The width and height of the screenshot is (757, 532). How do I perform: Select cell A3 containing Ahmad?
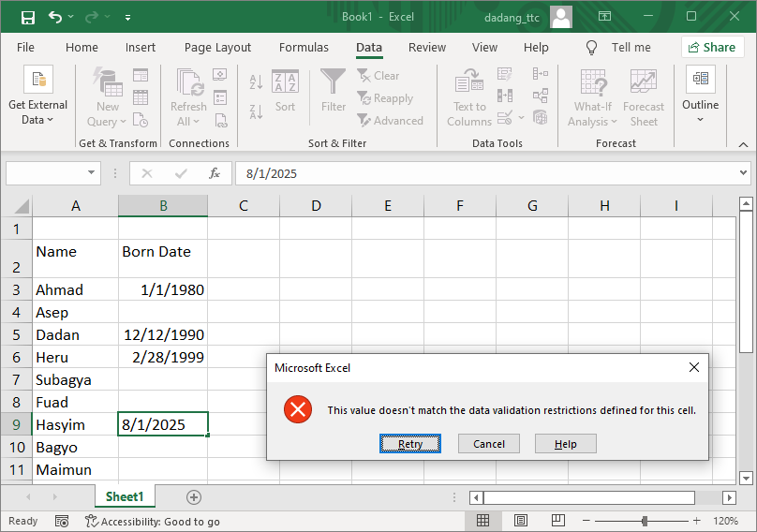tap(76, 289)
